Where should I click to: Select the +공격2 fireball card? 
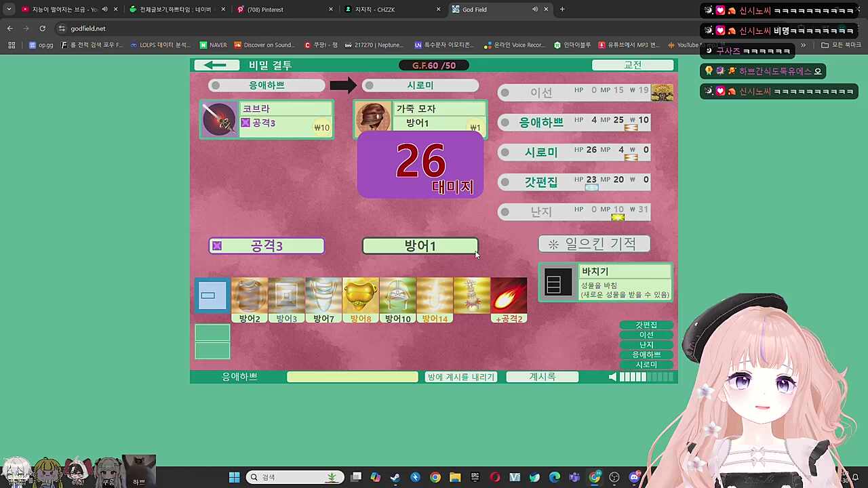click(x=509, y=300)
